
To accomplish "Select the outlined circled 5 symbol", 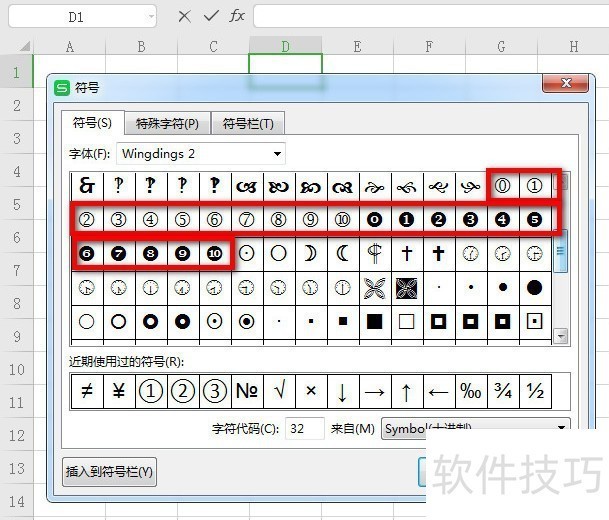I will [x=182, y=220].
